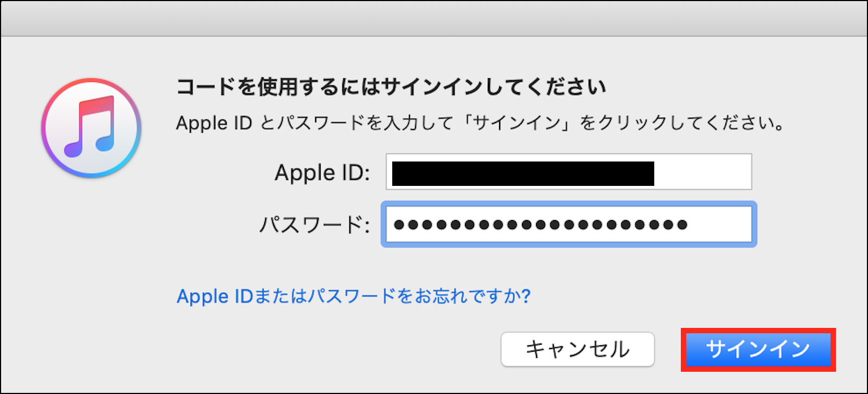Screen dimensions: 868x394
Task: Click the サインイン button
Action: click(758, 350)
